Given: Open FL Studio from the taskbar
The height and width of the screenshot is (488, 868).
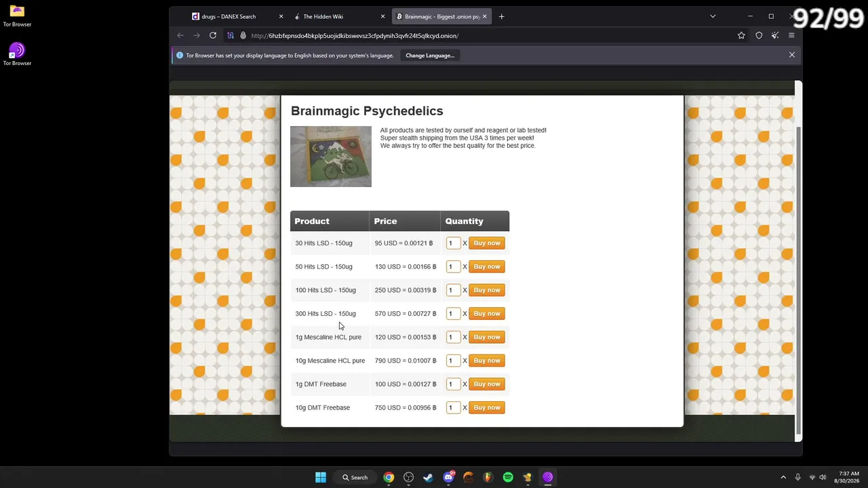Looking at the screenshot, I should pos(488,477).
